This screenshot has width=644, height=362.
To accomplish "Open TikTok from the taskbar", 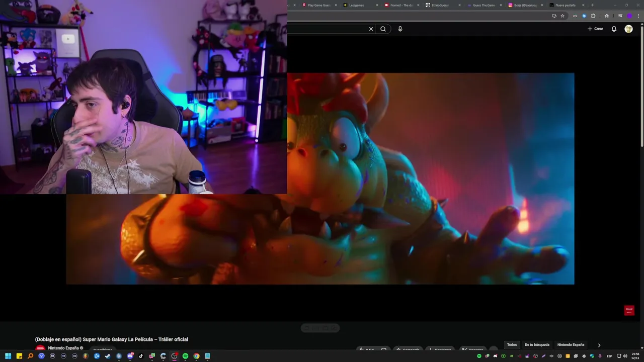I will click(141, 356).
